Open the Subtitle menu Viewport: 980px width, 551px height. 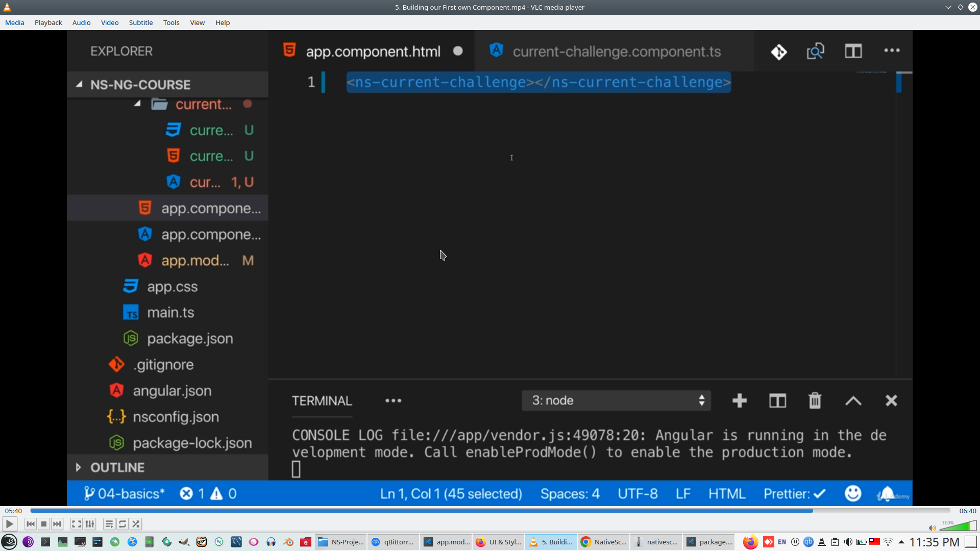(140, 22)
